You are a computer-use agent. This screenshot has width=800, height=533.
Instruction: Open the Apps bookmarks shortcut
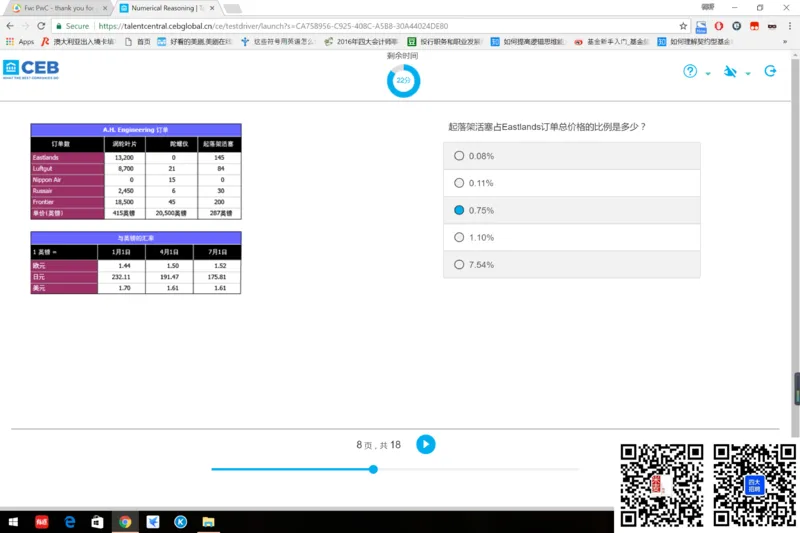(x=20, y=42)
